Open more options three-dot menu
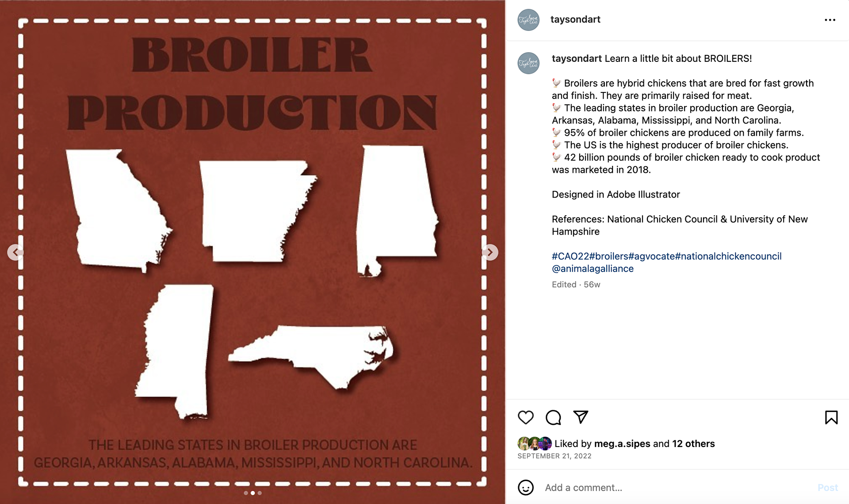849x504 pixels. pyautogui.click(x=830, y=20)
